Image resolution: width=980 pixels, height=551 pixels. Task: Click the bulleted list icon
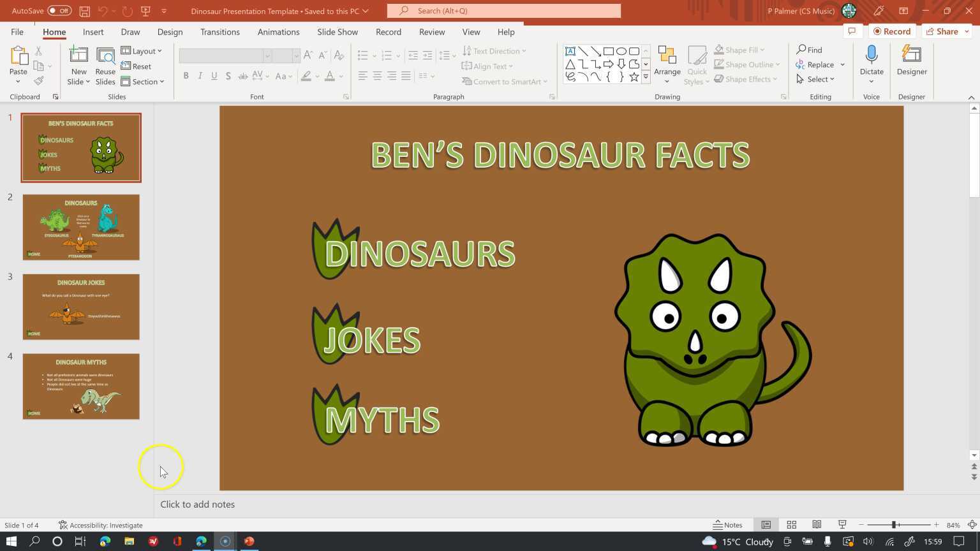362,55
